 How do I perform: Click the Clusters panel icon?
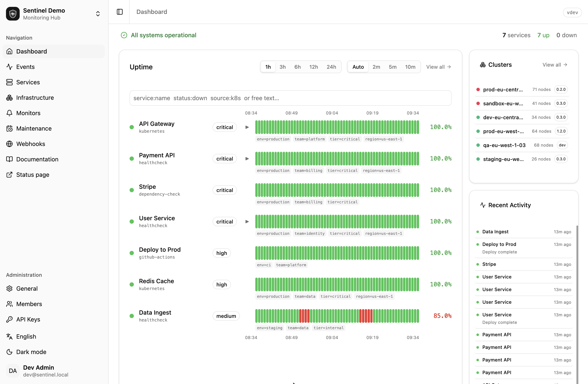[x=483, y=65]
